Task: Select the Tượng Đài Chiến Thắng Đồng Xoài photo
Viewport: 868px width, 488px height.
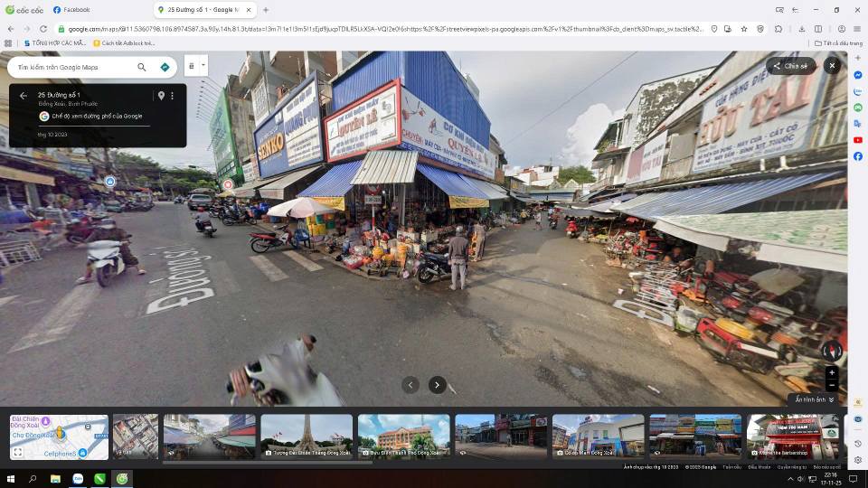Action: [x=307, y=436]
